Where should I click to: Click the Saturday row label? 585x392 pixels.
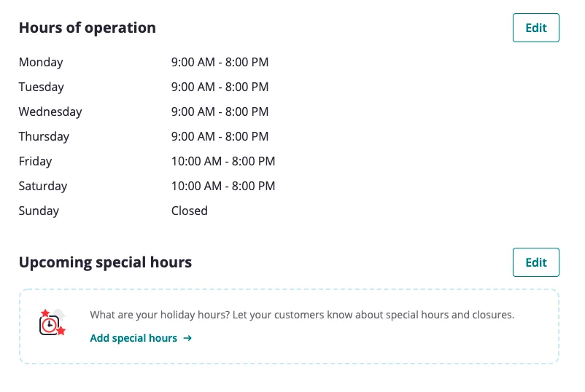(x=43, y=186)
